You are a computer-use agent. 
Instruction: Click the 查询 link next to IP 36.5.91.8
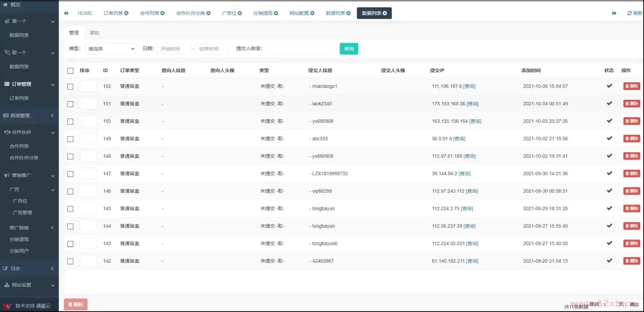point(459,139)
